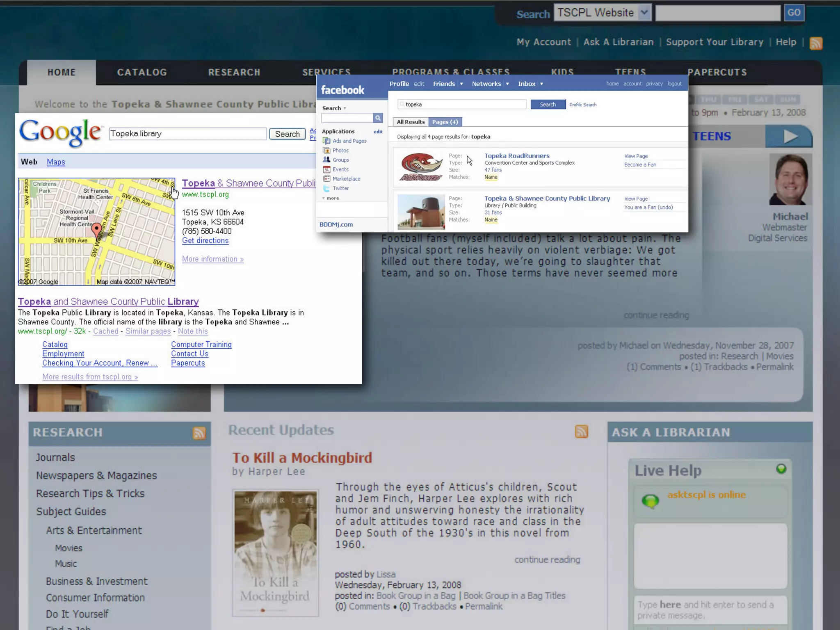Open the Catalog navigation tab
The image size is (840, 630).
pyautogui.click(x=142, y=73)
